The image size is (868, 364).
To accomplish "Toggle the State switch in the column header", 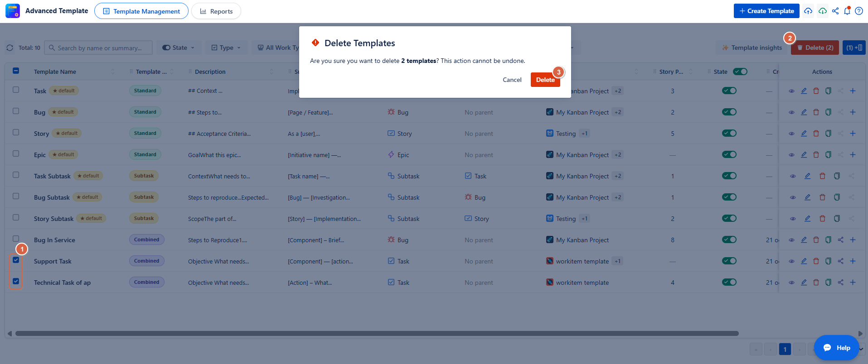I will tap(740, 72).
